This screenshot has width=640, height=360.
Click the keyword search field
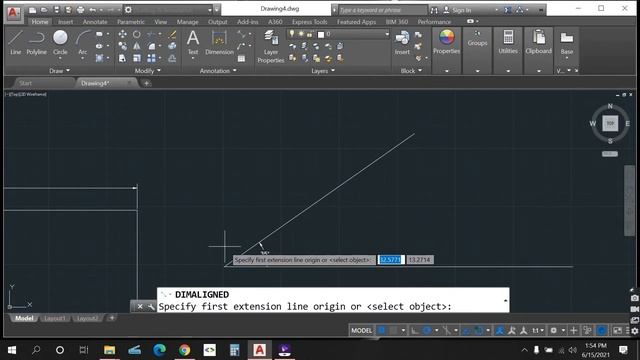click(382, 10)
